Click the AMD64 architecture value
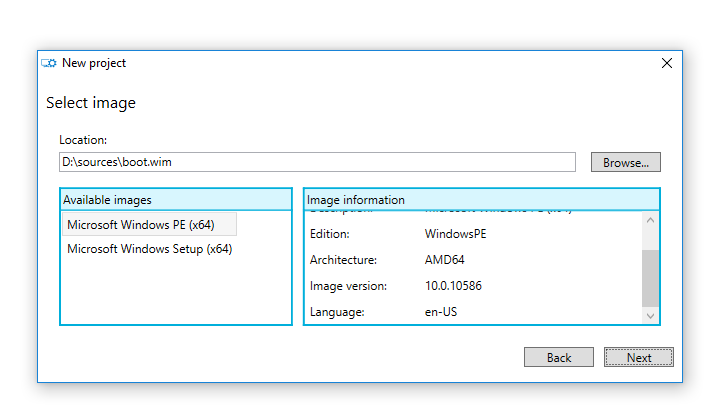 [x=444, y=259]
